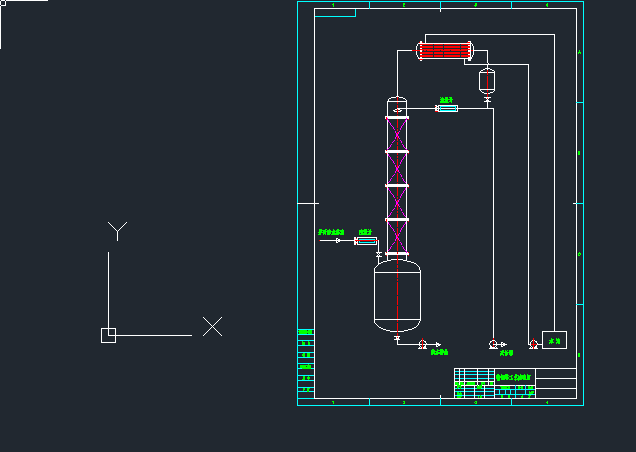Pick the drain valve under the kettle
Screen dimensions: 636x452
397,341
